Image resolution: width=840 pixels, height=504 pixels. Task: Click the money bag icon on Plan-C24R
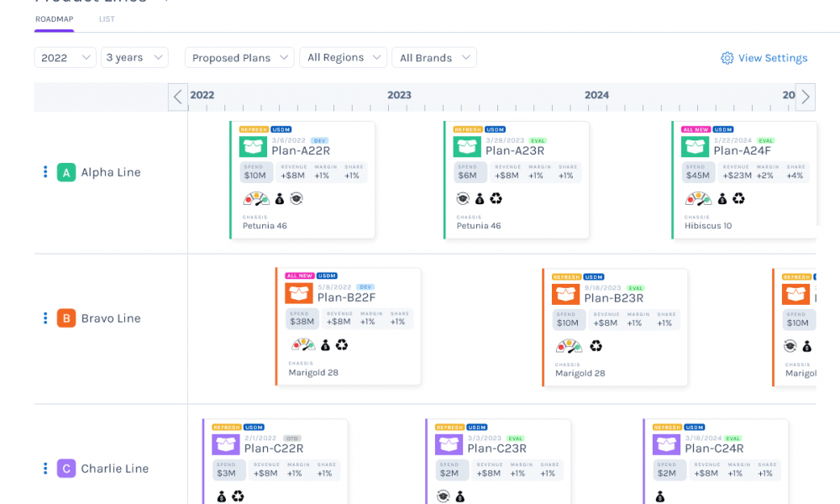click(x=660, y=497)
